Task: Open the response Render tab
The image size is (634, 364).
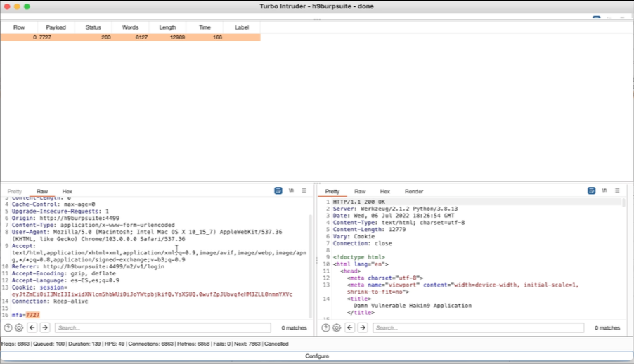Action: point(413,191)
